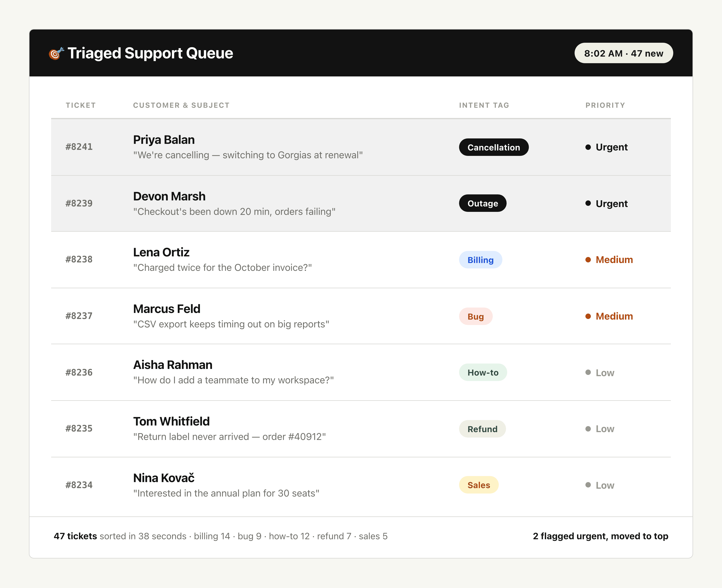Open ticket number #8241
The height and width of the screenshot is (588, 722).
[79, 147]
